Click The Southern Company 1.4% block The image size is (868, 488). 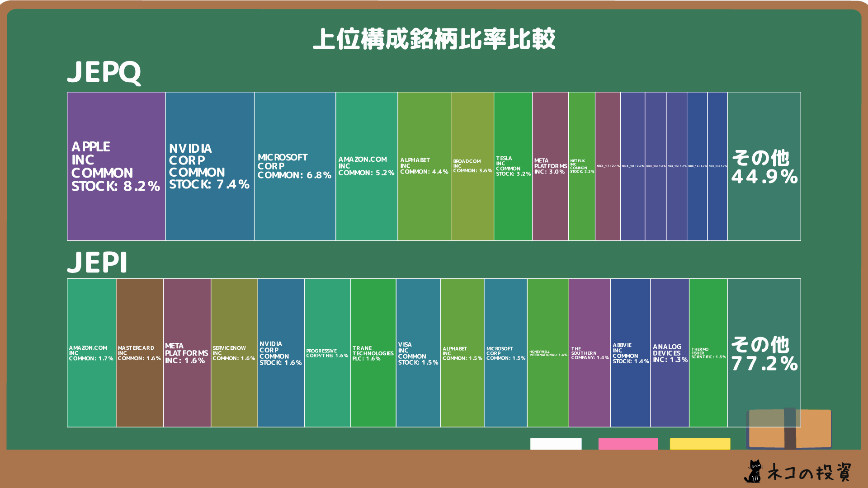coord(590,353)
